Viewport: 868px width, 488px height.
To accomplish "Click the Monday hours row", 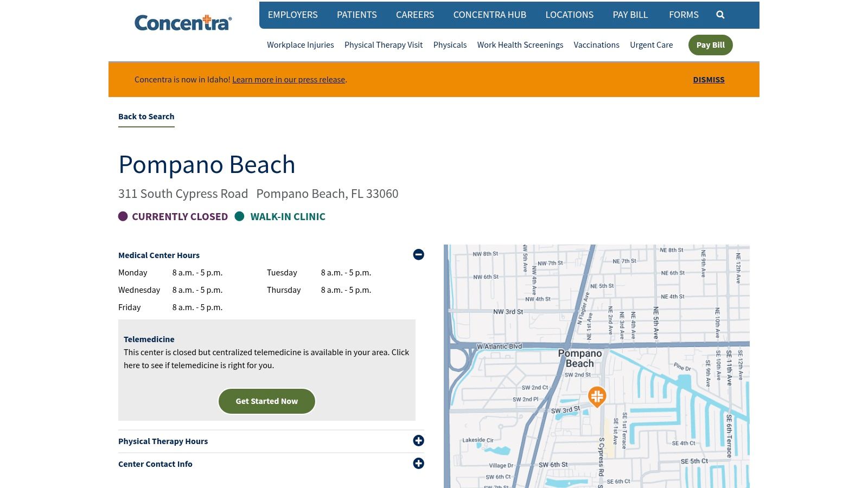I will (170, 273).
